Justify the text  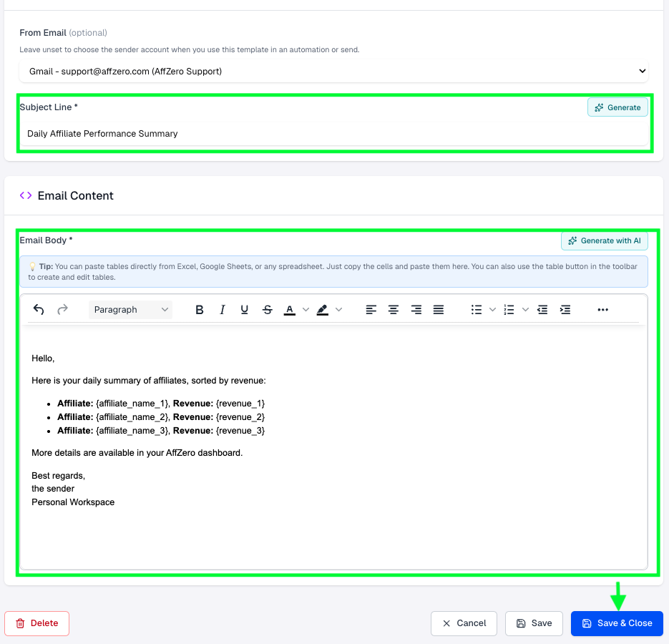(x=439, y=309)
